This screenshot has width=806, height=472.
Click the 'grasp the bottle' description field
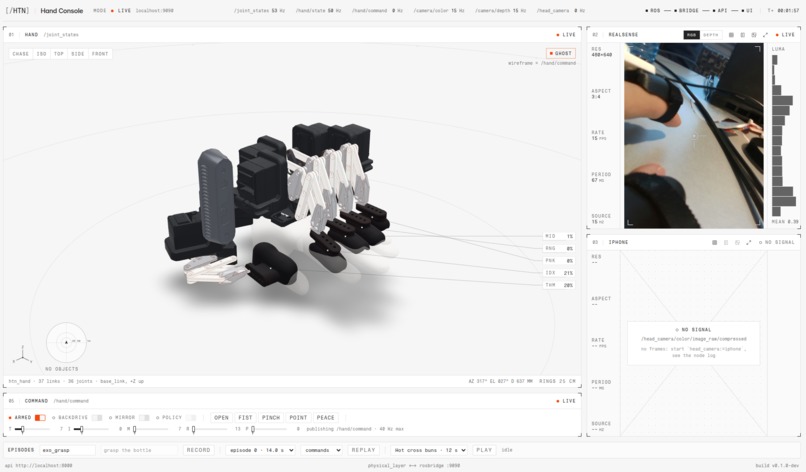tap(139, 450)
